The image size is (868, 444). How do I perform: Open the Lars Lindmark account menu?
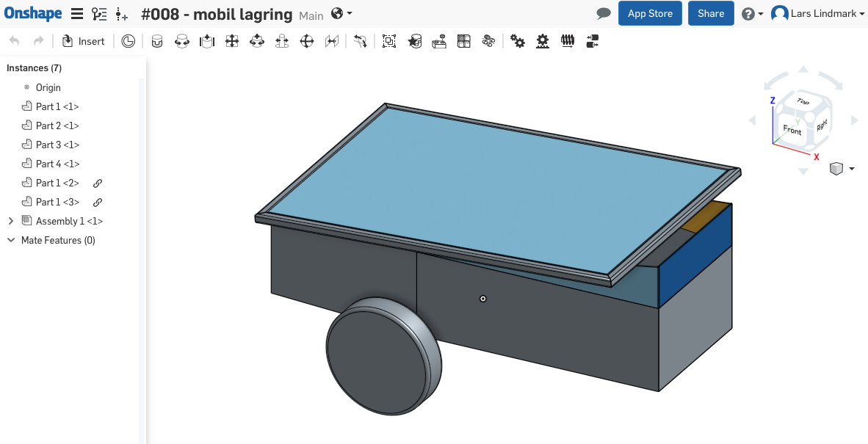[x=818, y=14]
